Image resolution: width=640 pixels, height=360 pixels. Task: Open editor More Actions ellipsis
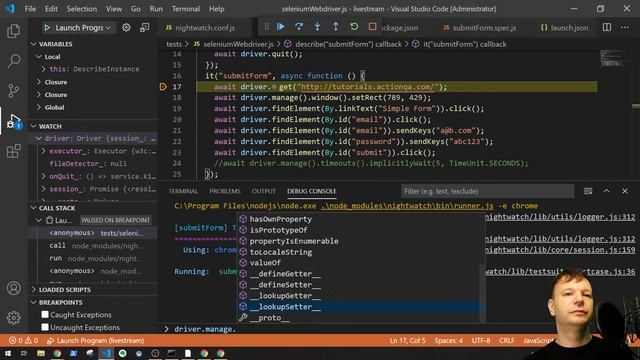tap(625, 27)
